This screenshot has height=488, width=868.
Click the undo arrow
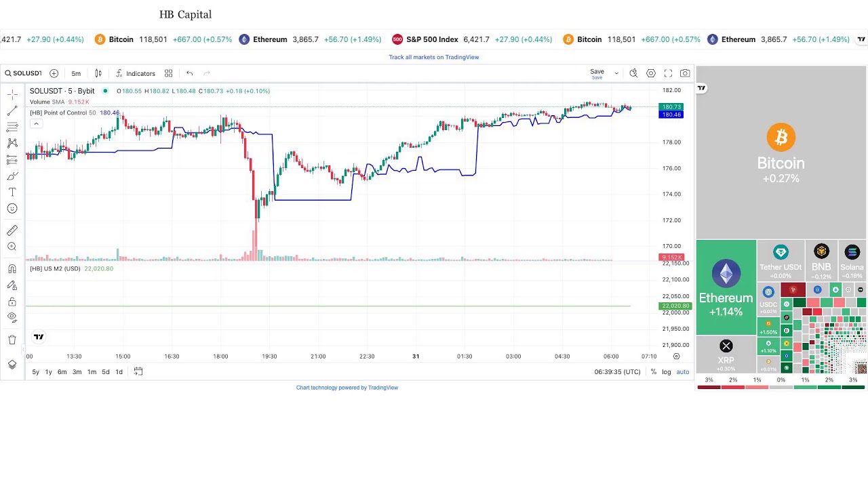click(190, 73)
